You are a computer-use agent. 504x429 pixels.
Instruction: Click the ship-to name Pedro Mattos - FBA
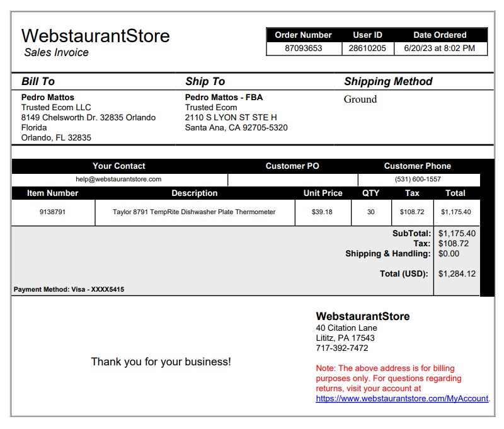coord(224,98)
